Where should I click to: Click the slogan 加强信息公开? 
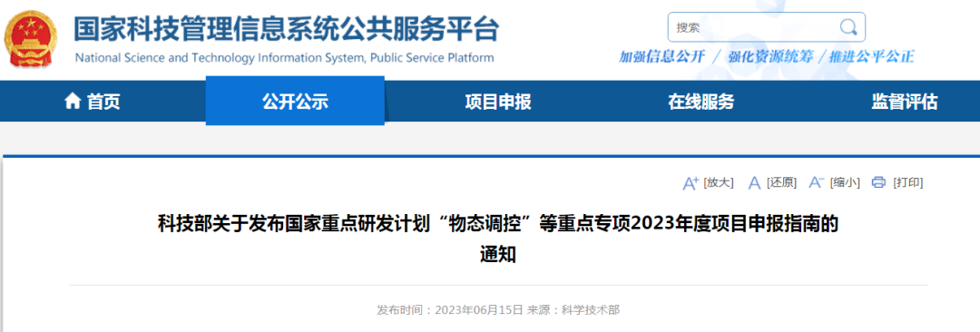[x=661, y=57]
